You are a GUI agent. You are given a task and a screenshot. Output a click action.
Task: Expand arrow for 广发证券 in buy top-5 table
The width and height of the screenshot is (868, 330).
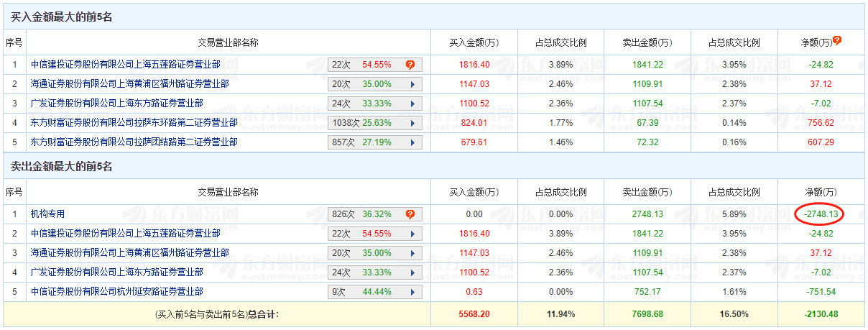(412, 104)
